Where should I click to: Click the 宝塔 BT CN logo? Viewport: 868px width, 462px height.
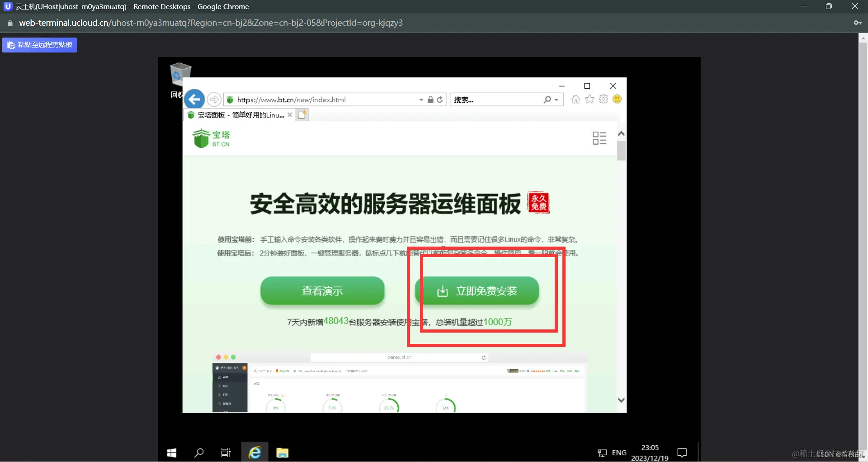211,138
